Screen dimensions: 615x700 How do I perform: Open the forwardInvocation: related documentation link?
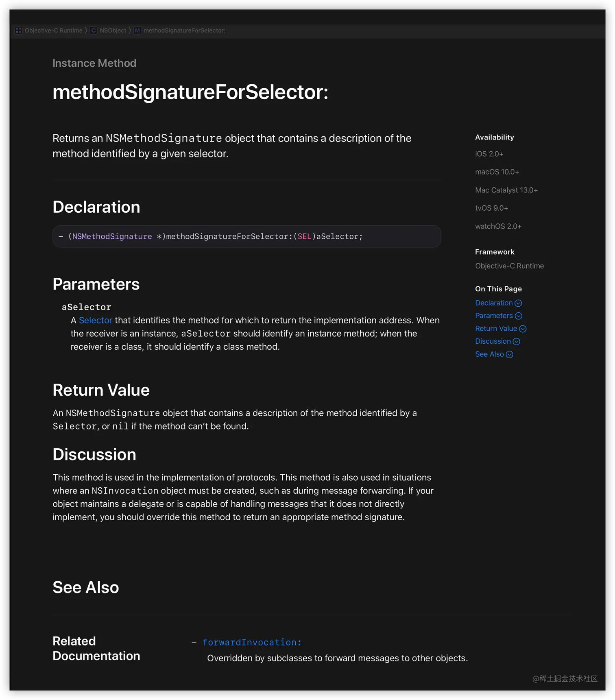[x=251, y=642]
